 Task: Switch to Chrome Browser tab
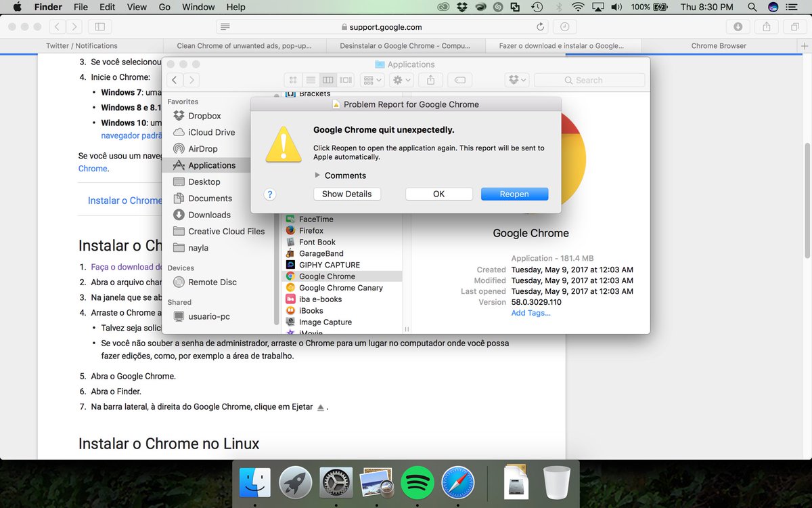point(719,46)
